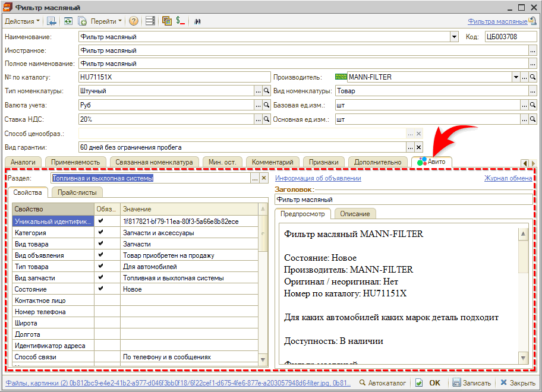
Task: Expand the Перейти dropdown menu
Action: (x=106, y=21)
